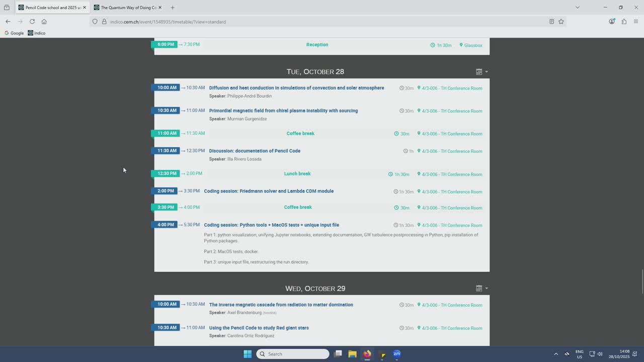Launch Zoom from the Windows taskbar
The width and height of the screenshot is (644, 362).
396,354
